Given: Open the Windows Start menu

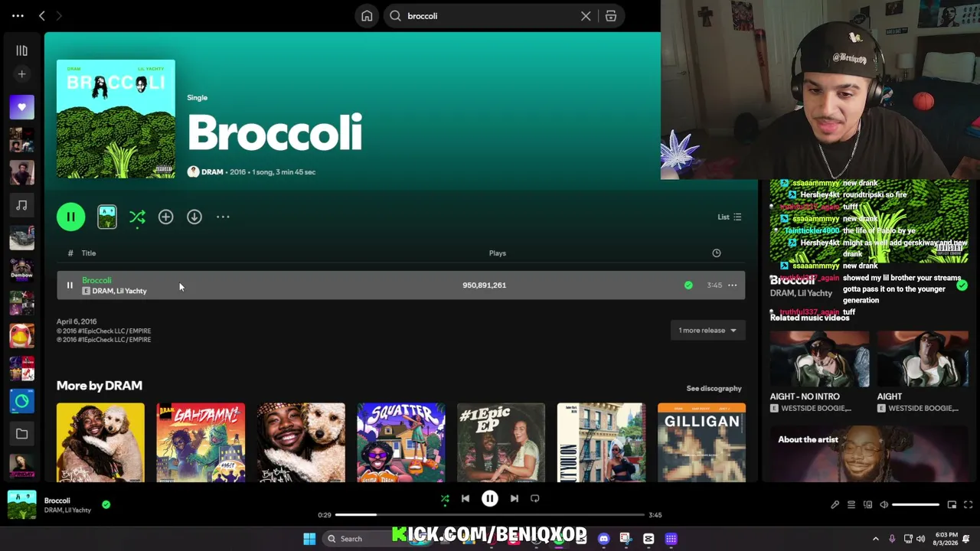Looking at the screenshot, I should [x=309, y=539].
